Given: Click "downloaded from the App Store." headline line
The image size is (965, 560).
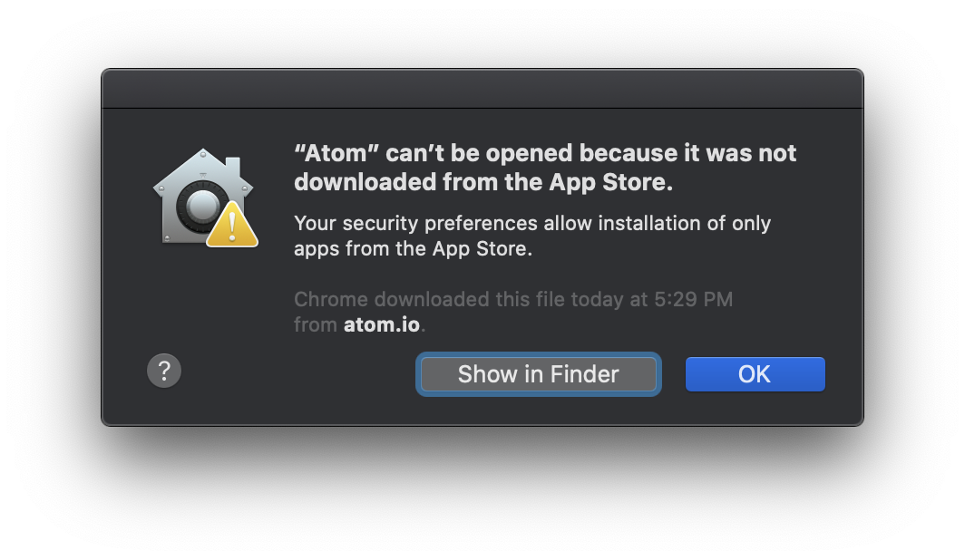Looking at the screenshot, I should click(483, 182).
